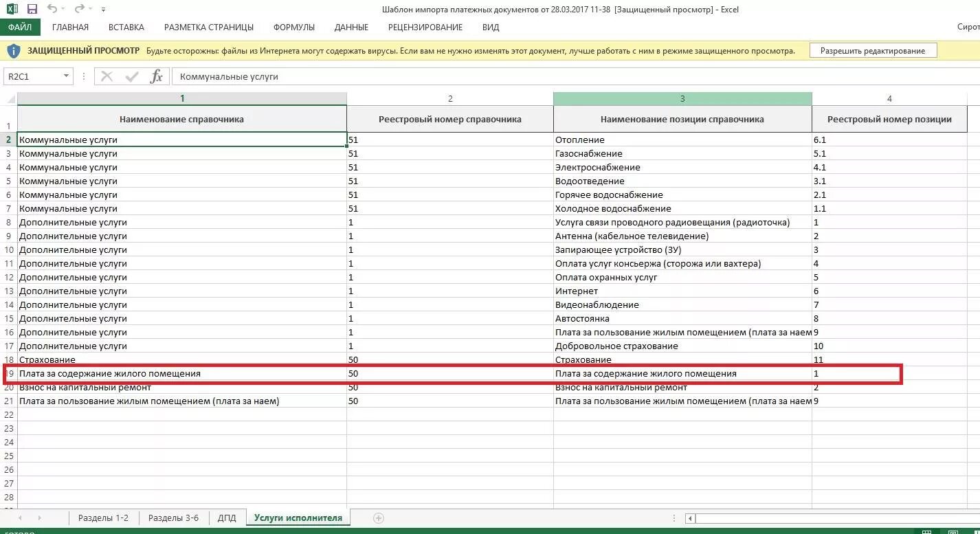Open the ФАЙЛ tab
980x534 pixels.
20,27
